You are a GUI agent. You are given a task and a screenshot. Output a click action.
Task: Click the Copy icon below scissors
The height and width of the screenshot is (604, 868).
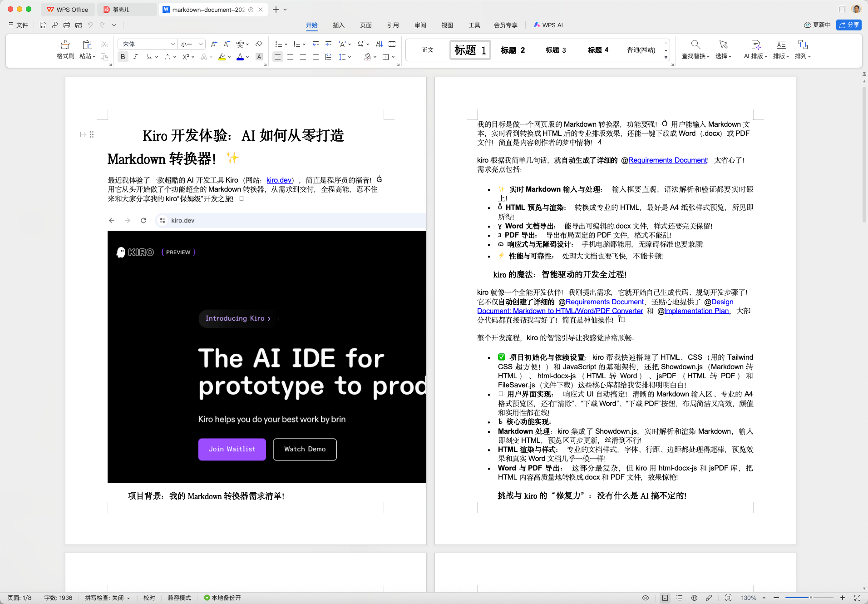point(104,57)
